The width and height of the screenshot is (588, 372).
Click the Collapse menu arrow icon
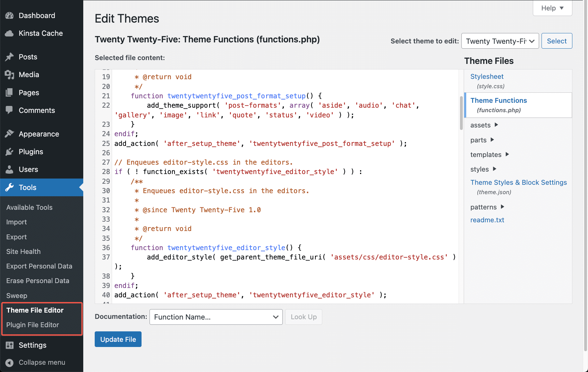[9, 363]
